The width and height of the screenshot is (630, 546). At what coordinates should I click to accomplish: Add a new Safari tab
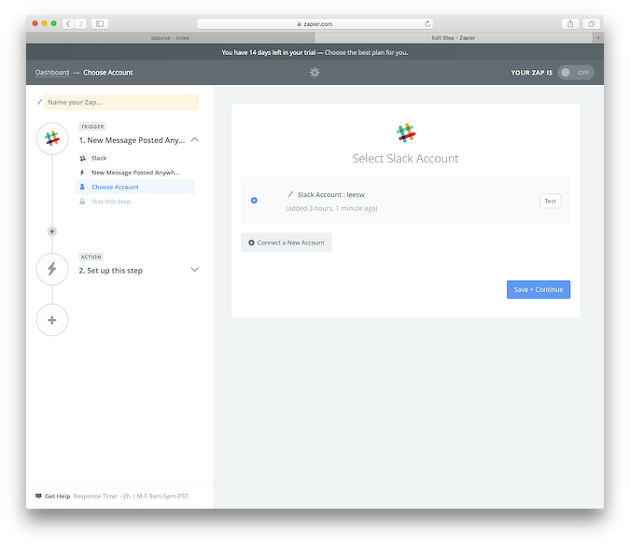point(598,37)
